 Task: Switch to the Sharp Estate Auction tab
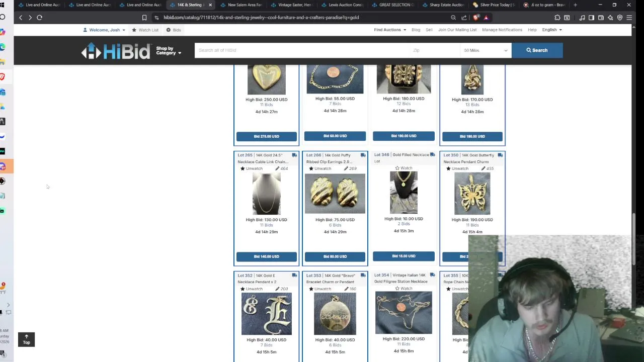coord(443,5)
